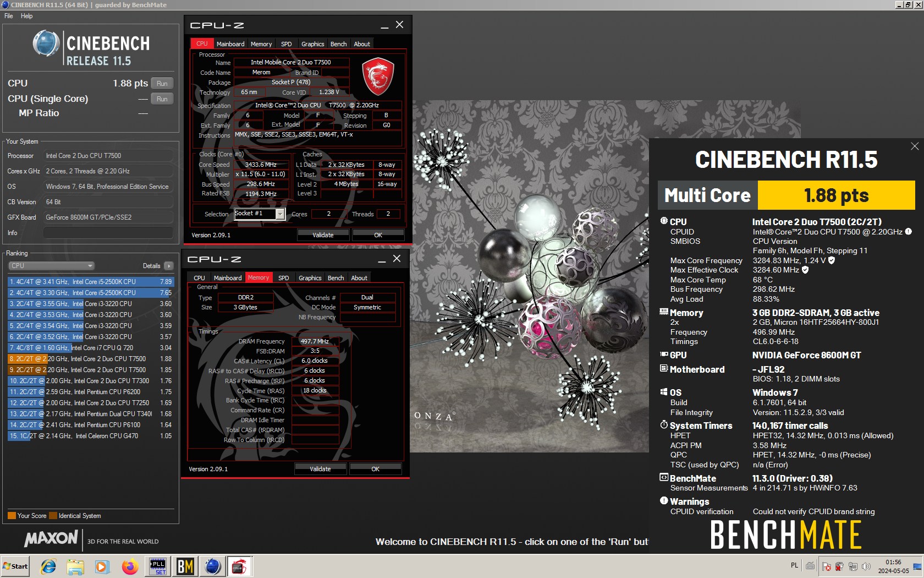The image size is (924, 578).
Task: Switch to SPD tab in upper CPU-Z window
Action: click(x=287, y=44)
